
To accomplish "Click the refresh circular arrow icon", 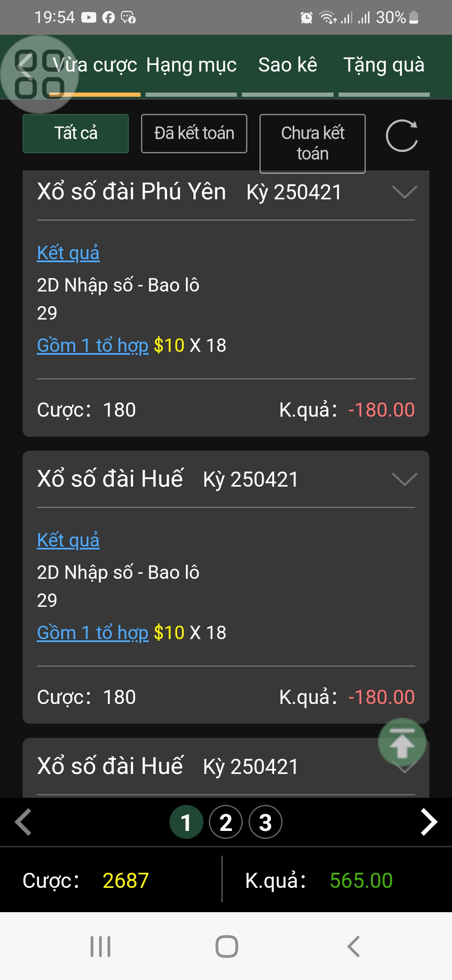I will point(401,136).
